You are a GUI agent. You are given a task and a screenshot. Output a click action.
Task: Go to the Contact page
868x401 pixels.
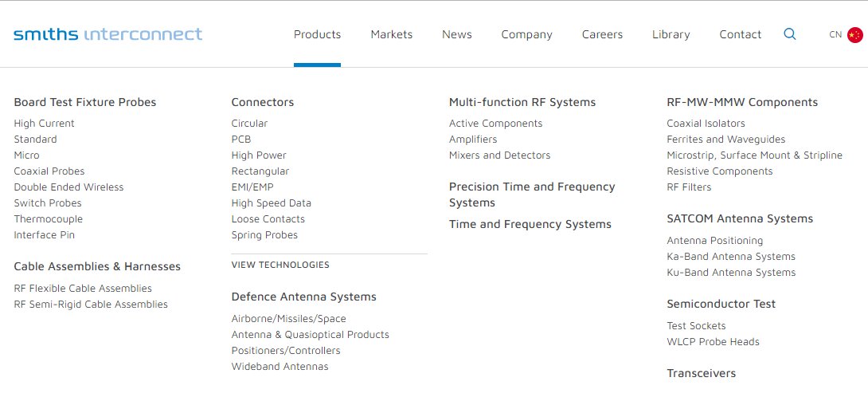[740, 34]
